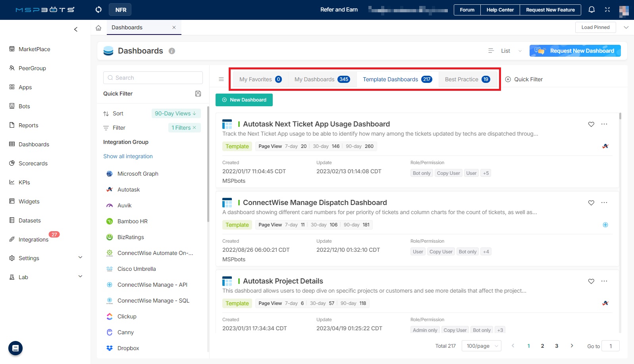Toggle the filter panel hamburger icon
The width and height of the screenshot is (634, 364).
coord(222,79)
